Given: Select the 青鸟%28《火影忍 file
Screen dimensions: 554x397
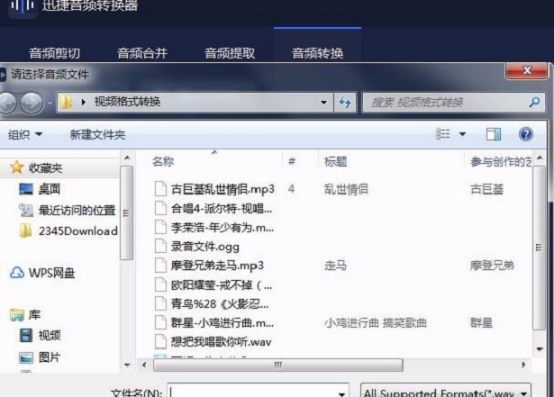Looking at the screenshot, I should click(220, 304).
